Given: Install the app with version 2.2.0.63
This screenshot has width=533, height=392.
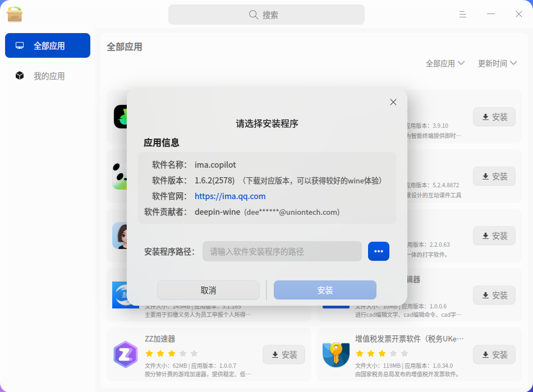Looking at the screenshot, I should click(x=494, y=236).
